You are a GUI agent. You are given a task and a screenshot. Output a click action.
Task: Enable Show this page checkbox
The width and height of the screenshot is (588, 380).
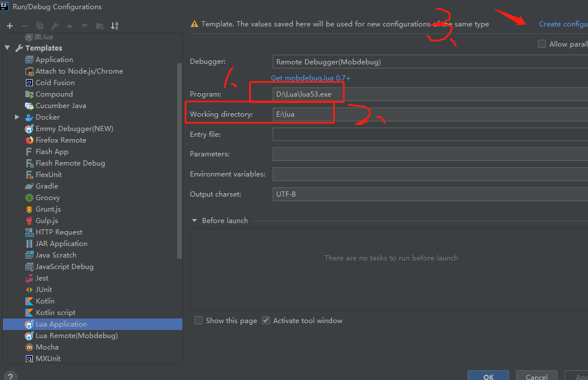click(198, 320)
